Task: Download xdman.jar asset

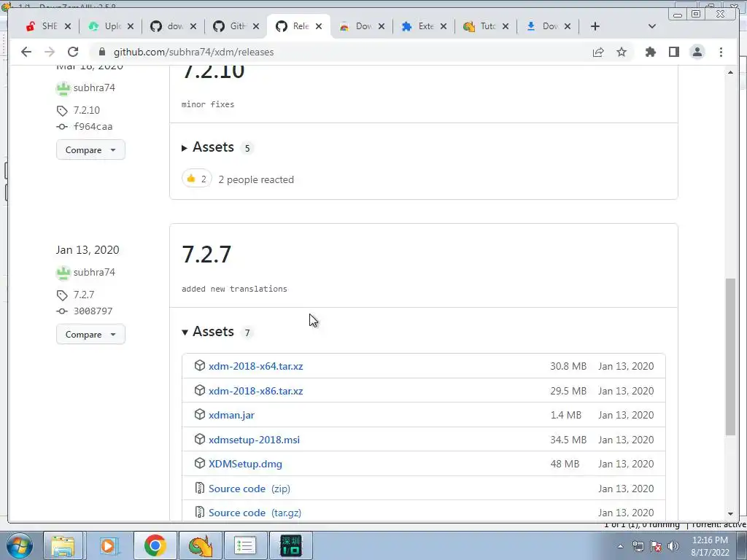Action: coord(231,415)
